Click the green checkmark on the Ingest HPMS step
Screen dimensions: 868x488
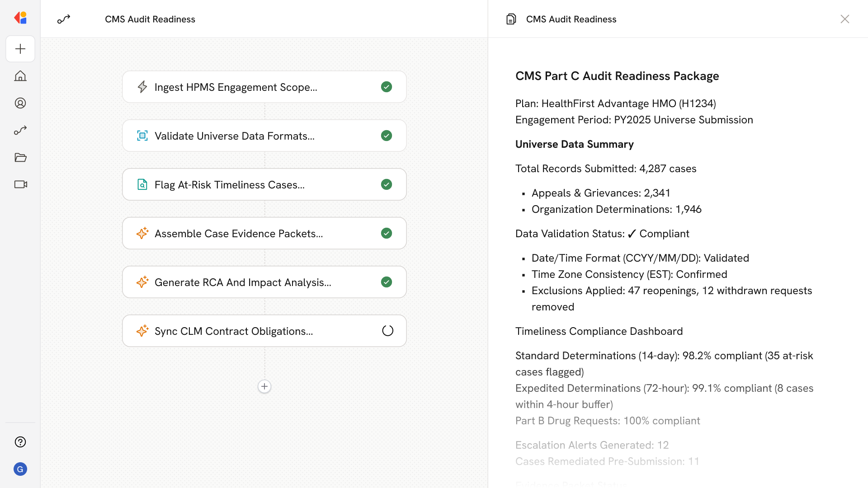tap(387, 87)
